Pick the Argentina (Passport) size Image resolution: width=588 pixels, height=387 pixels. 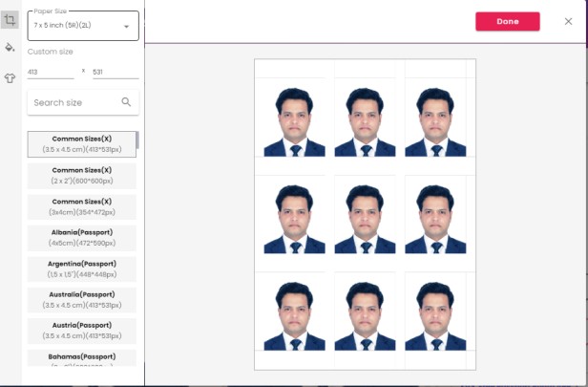[81, 269]
